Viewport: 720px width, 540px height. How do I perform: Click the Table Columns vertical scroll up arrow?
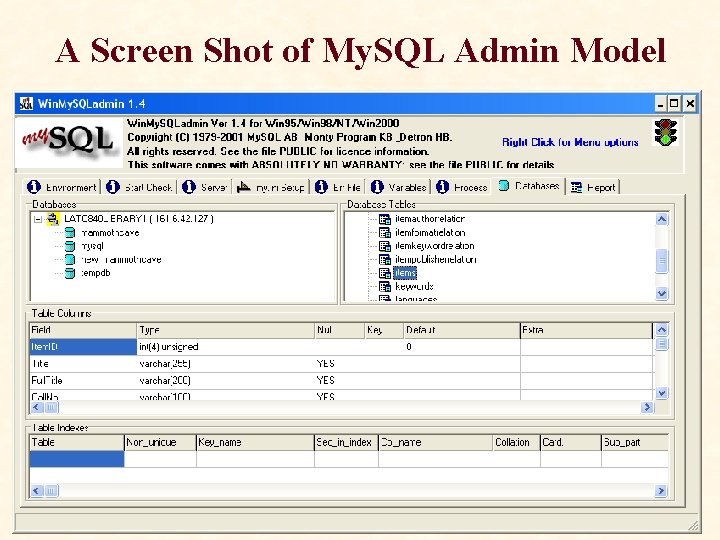pos(661,329)
